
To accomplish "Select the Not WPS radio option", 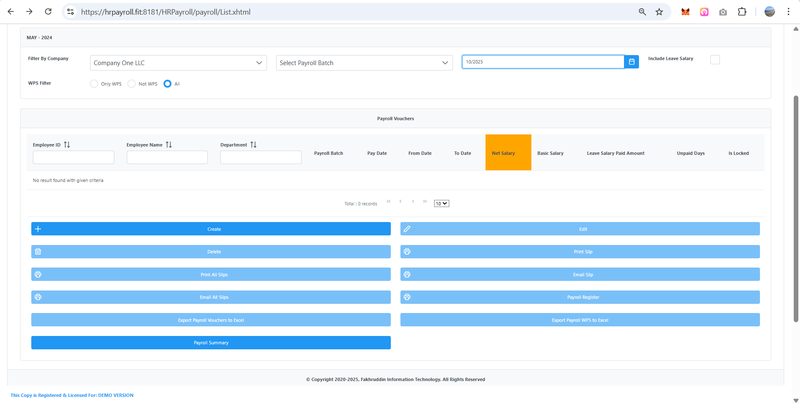I will [131, 84].
